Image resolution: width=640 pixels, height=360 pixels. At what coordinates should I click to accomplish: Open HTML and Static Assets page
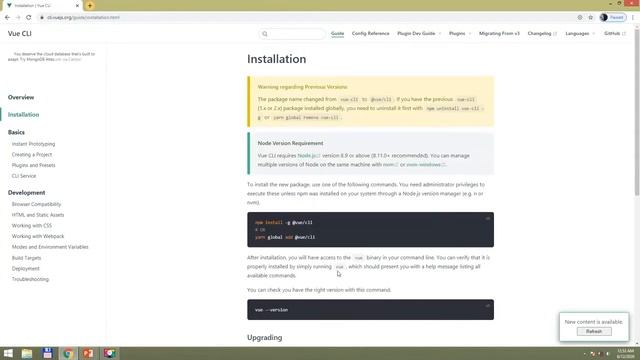click(38, 215)
